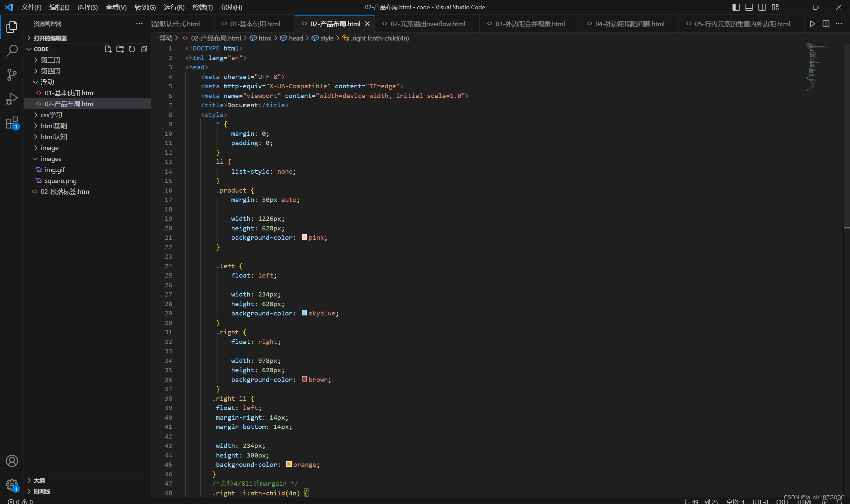Viewport: 850px width, 504px height.
Task: Click the New File icon in explorer
Action: (x=108, y=49)
